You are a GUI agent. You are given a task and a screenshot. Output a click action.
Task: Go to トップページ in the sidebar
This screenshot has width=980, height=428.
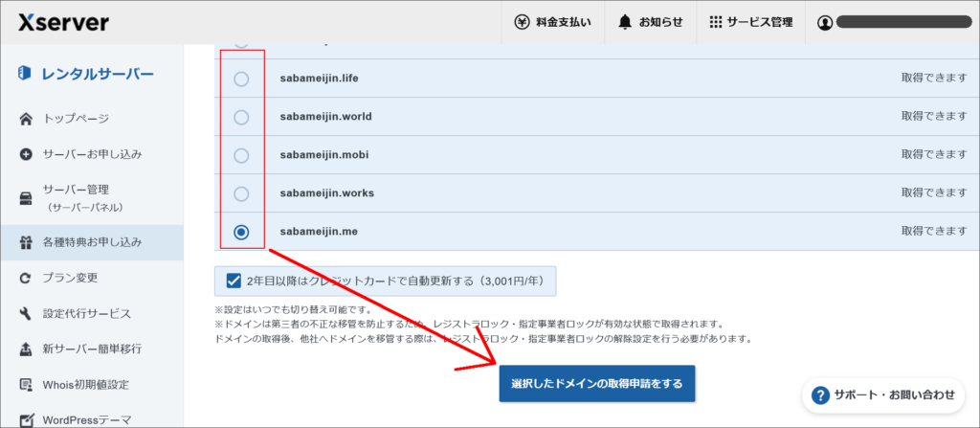pyautogui.click(x=92, y=119)
